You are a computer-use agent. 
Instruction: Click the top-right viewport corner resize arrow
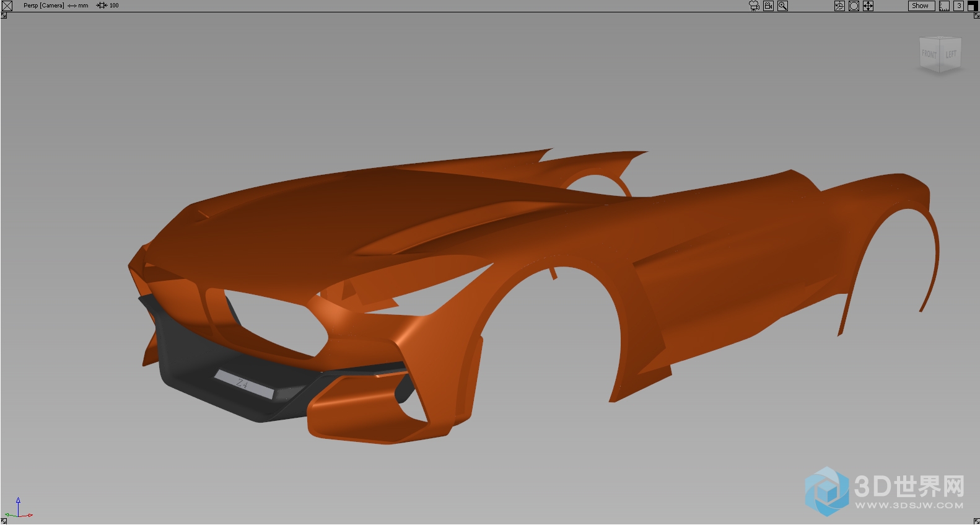[x=977, y=15]
